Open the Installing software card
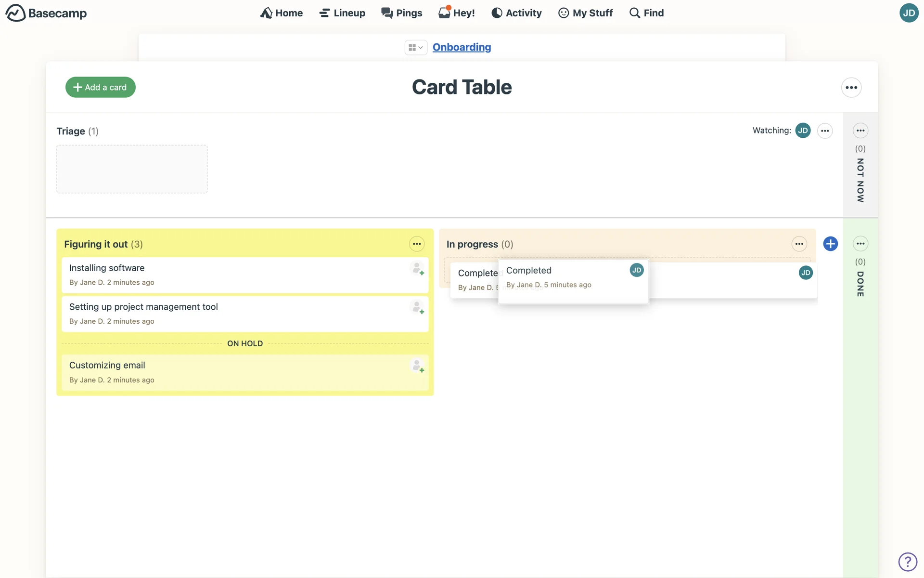 pyautogui.click(x=107, y=268)
